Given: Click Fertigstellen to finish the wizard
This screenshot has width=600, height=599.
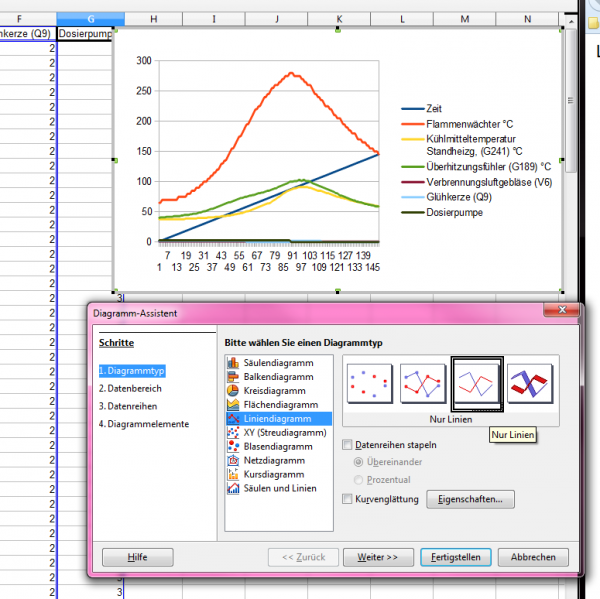Looking at the screenshot, I should pos(456,557).
